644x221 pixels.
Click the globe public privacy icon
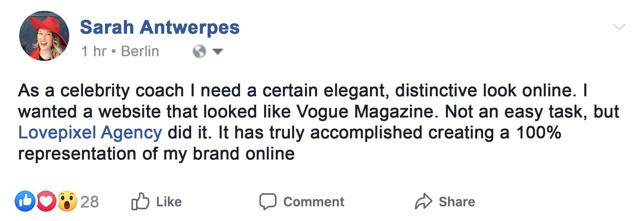[199, 51]
